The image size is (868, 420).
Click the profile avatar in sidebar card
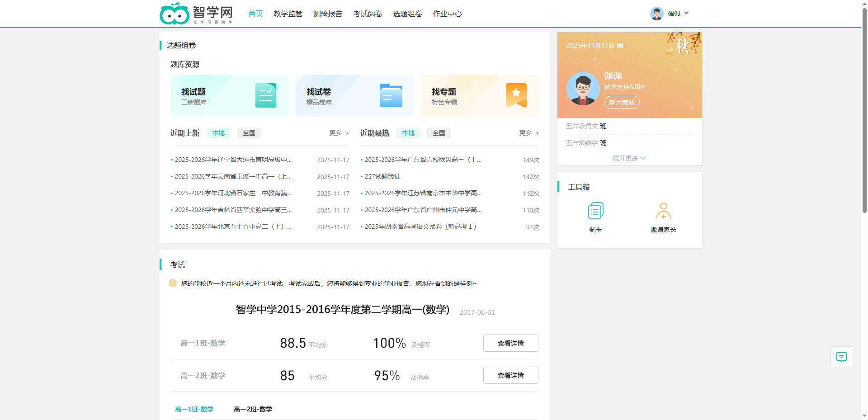(583, 89)
